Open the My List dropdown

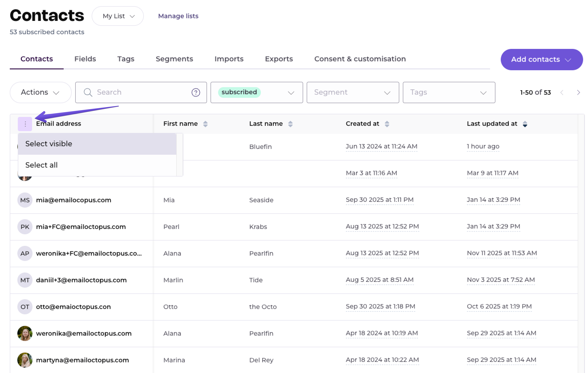point(118,16)
